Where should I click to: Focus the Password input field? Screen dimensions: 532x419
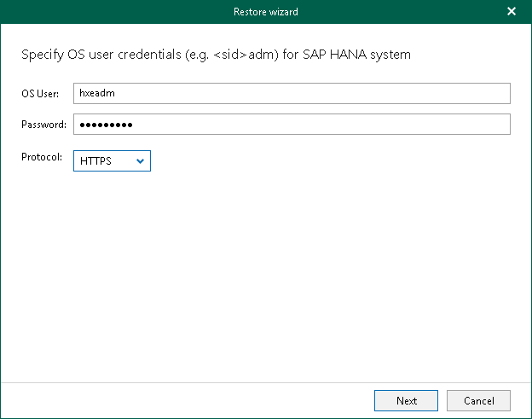291,125
